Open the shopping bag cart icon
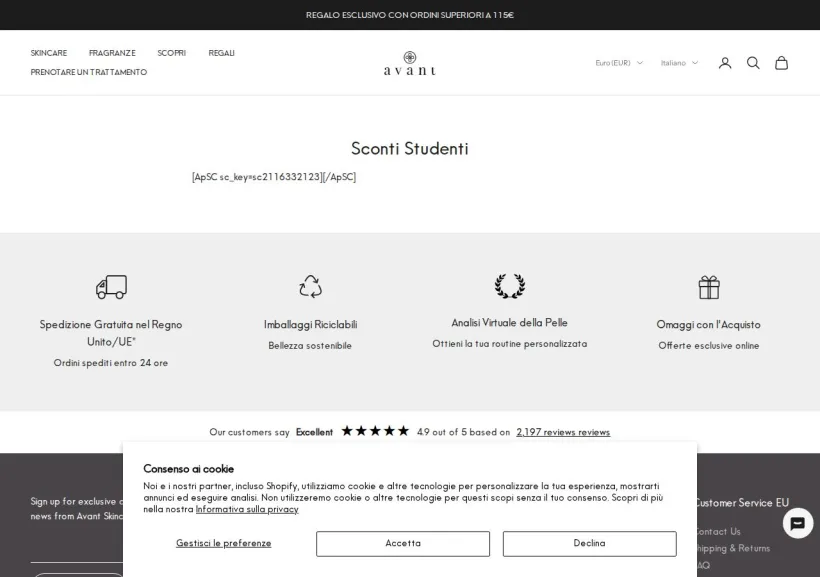 click(x=781, y=63)
